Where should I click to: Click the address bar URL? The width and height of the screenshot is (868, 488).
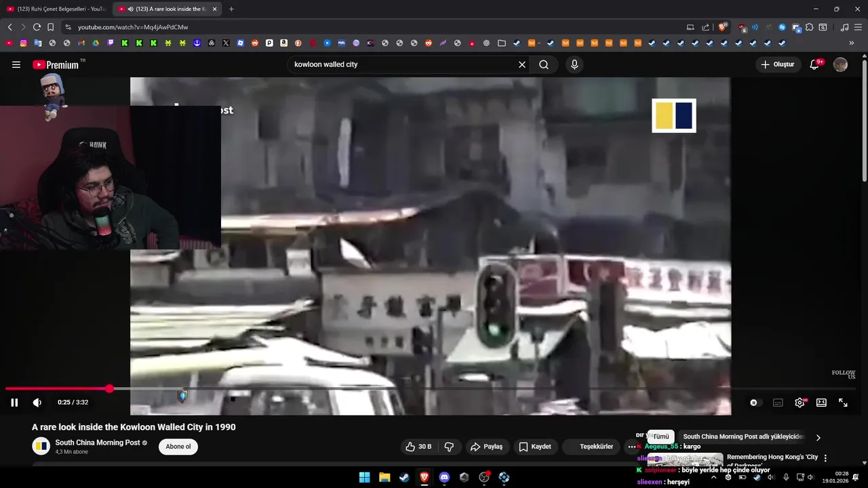pos(133,27)
